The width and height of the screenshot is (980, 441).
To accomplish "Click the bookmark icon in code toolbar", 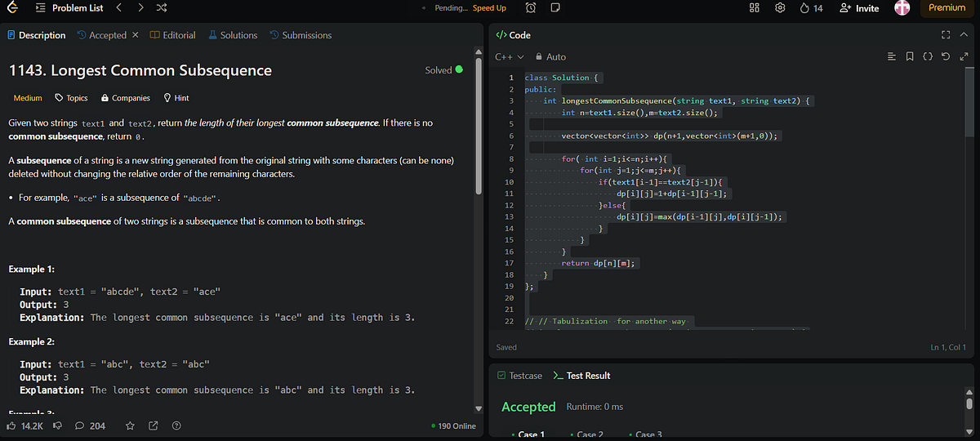I will (909, 57).
